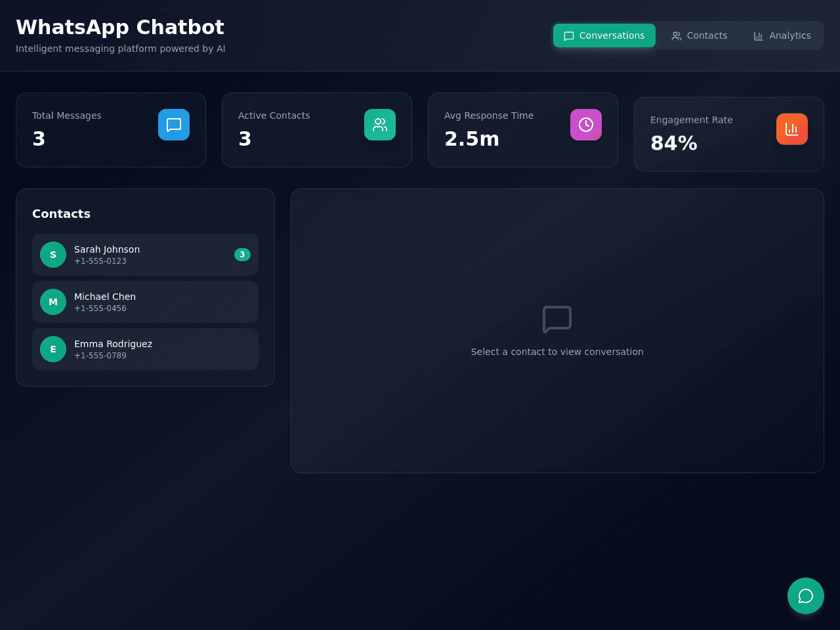The image size is (840, 630).
Task: Click the 'Intelligent messaging platform' subtitle
Action: click(x=121, y=49)
